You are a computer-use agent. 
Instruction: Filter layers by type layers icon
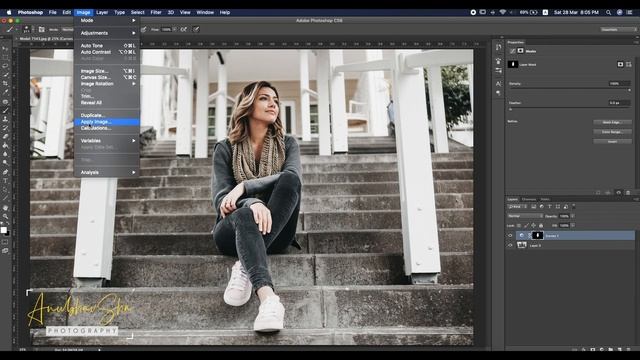click(x=549, y=207)
